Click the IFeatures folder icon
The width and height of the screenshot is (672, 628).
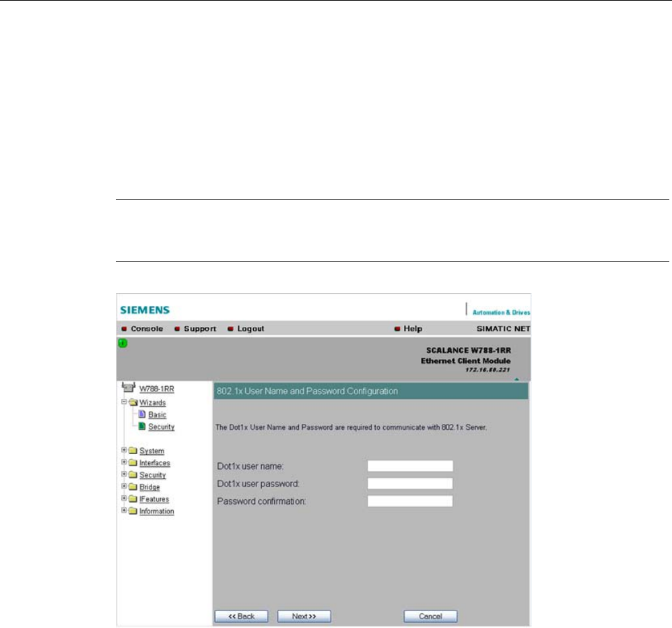(x=133, y=499)
